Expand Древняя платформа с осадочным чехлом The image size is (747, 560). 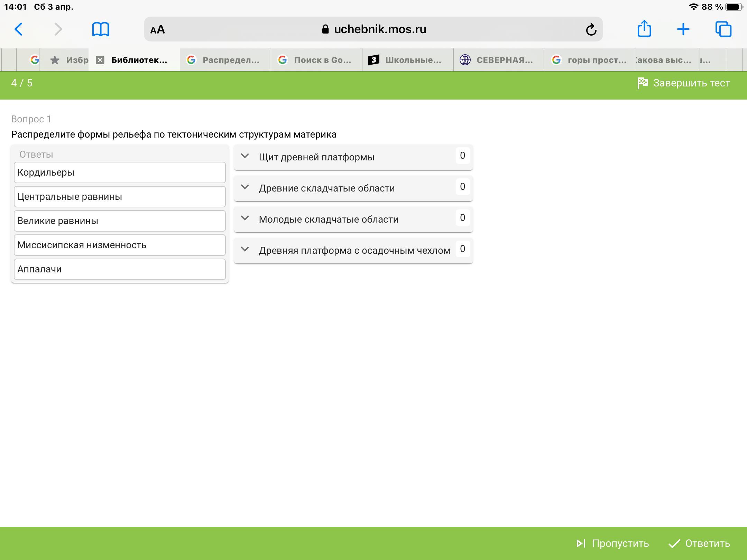[245, 250]
